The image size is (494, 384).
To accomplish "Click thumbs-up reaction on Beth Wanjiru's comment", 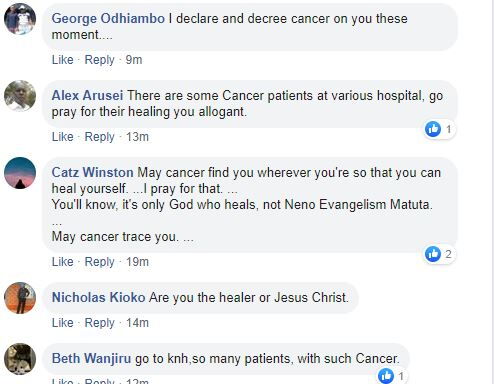I will click(386, 376).
